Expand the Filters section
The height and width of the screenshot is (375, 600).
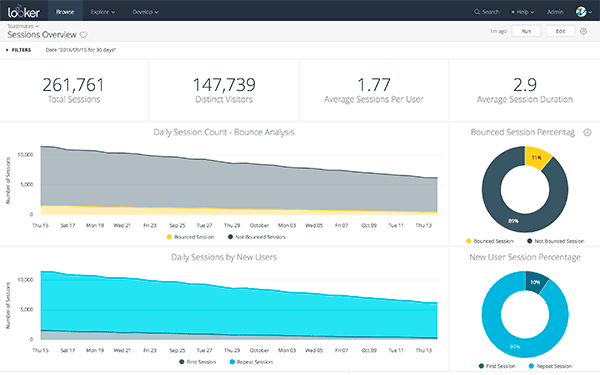[x=18, y=50]
